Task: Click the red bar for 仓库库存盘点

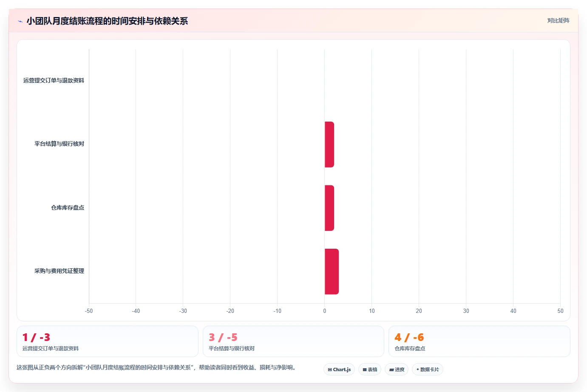Action: (x=329, y=208)
